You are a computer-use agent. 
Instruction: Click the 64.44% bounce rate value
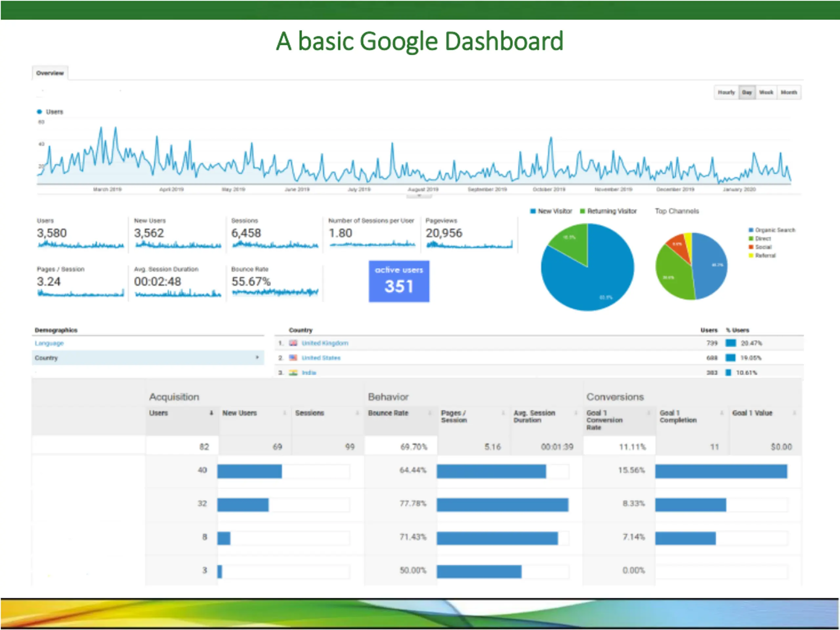(x=413, y=470)
